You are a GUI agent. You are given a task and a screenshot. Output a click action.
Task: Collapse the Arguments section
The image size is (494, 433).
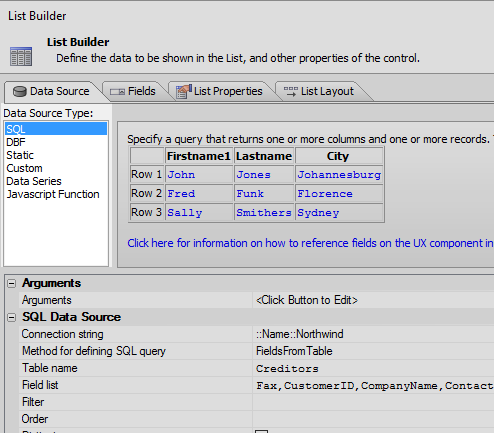[12, 284]
